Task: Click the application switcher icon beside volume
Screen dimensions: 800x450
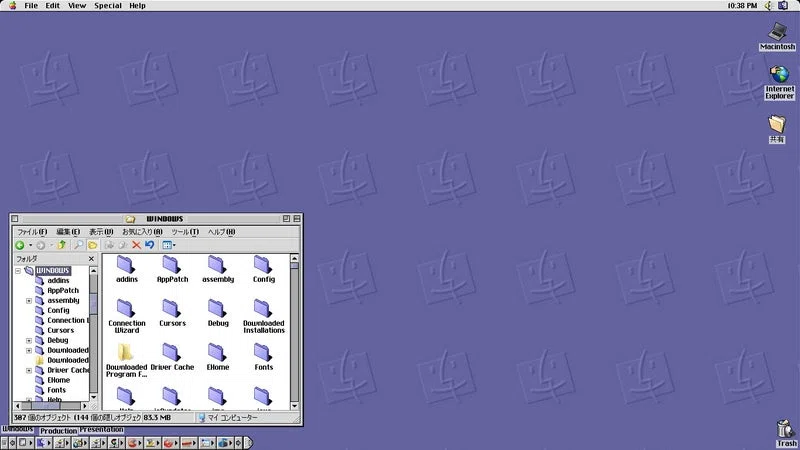Action: 783,6
